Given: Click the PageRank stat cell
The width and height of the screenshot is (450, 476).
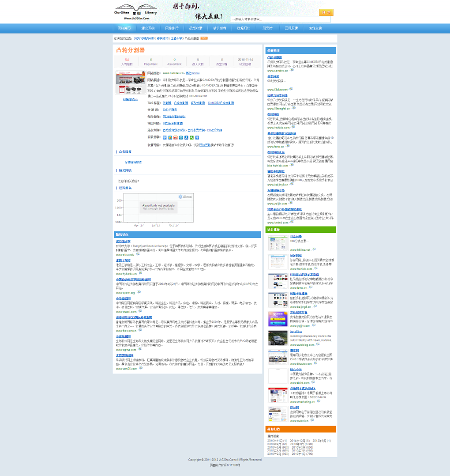Looking at the screenshot, I should click(150, 62).
